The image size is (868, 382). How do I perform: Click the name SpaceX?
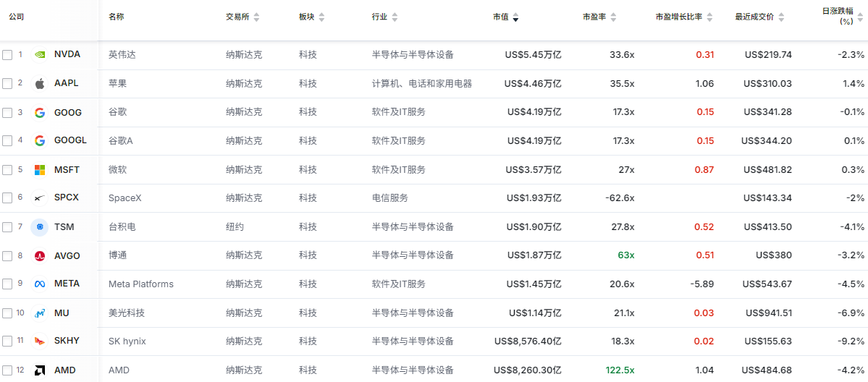click(x=125, y=198)
